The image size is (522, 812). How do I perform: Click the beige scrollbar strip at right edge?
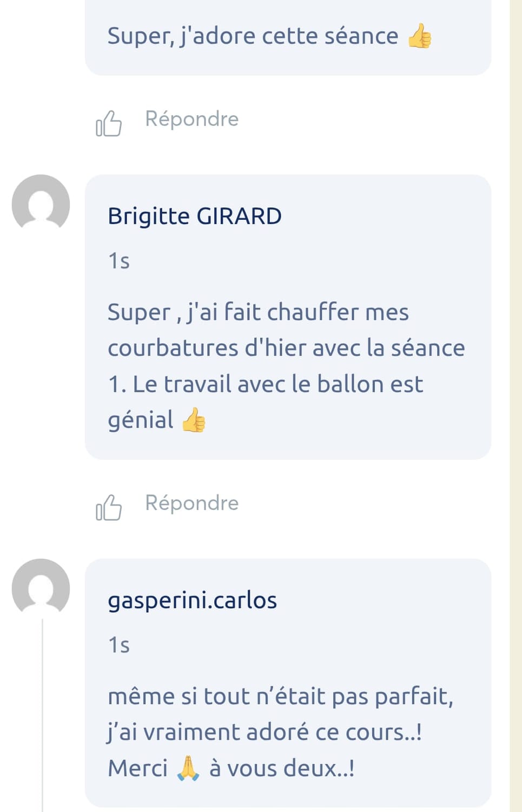pyautogui.click(x=516, y=406)
